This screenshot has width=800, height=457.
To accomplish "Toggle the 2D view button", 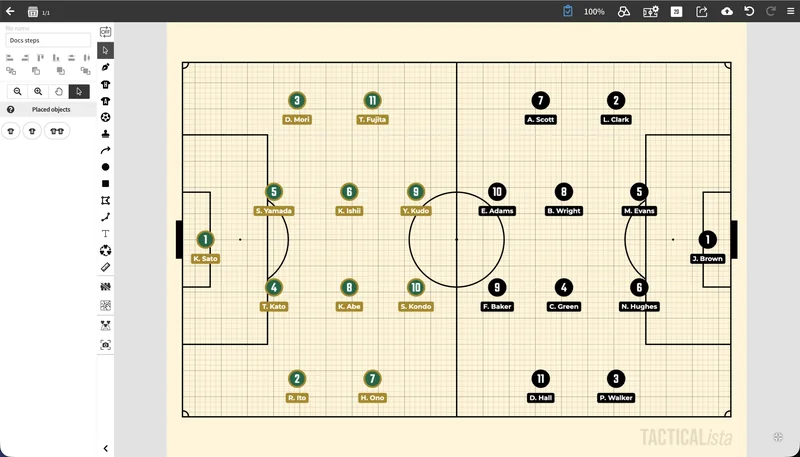I will tap(676, 12).
